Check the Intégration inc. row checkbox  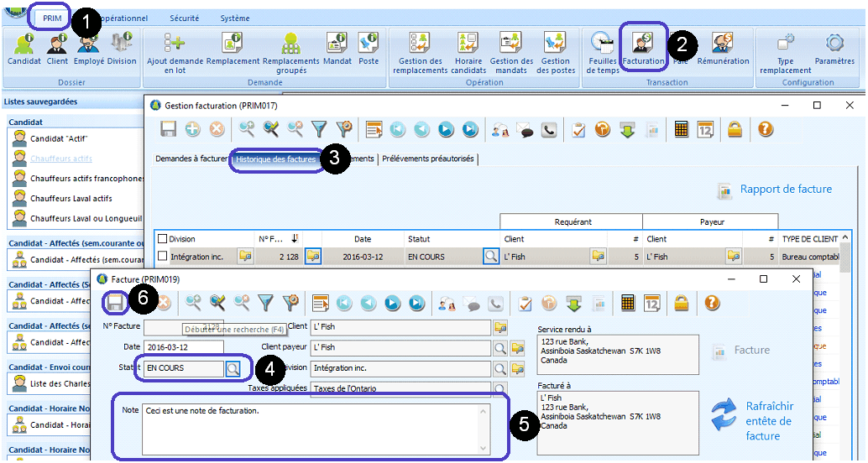163,257
